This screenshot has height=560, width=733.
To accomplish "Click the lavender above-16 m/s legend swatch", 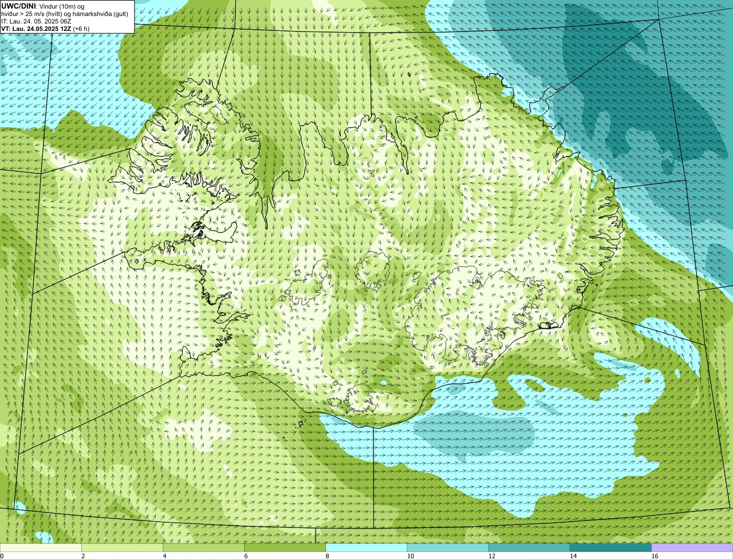I will tap(692, 547).
